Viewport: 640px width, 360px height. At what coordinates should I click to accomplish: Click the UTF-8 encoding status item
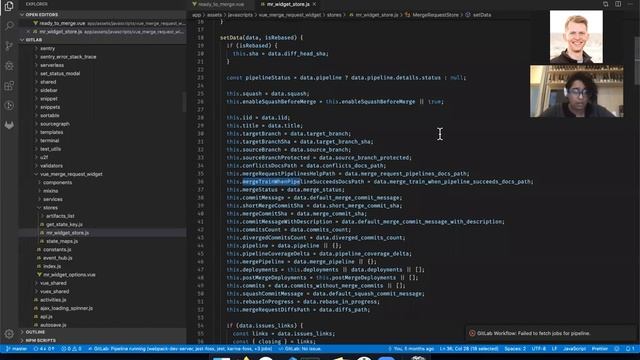[539, 349]
